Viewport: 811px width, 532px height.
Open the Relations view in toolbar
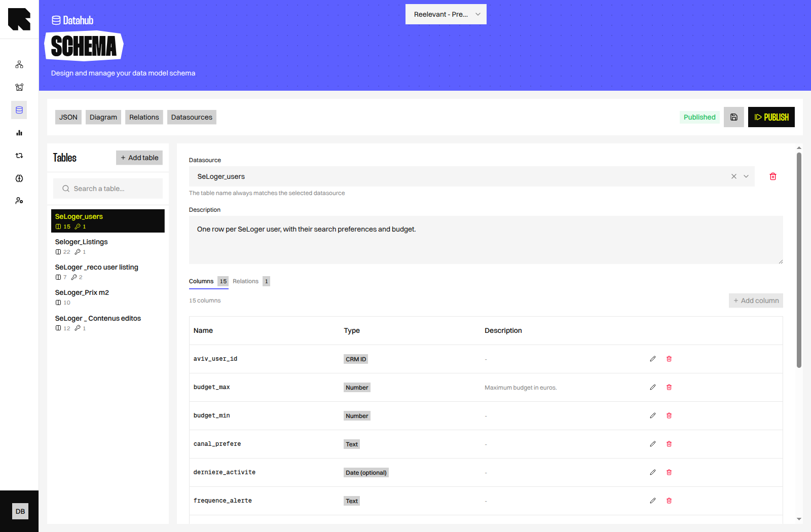144,117
